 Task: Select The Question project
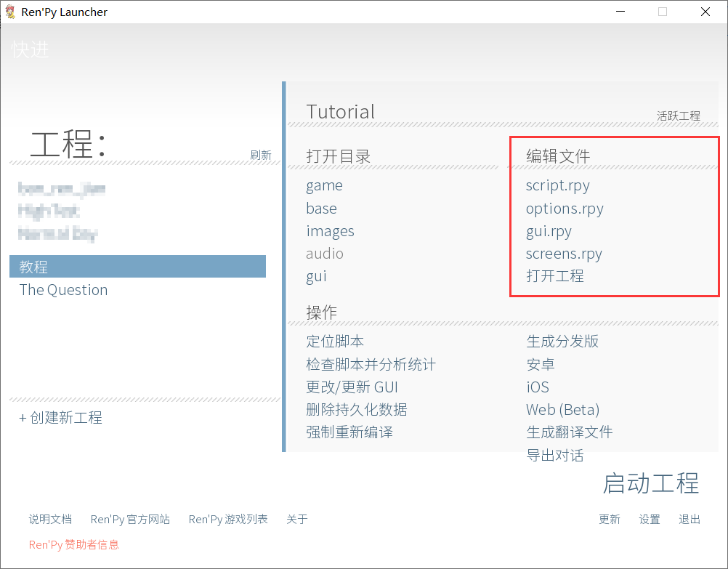pyautogui.click(x=63, y=289)
